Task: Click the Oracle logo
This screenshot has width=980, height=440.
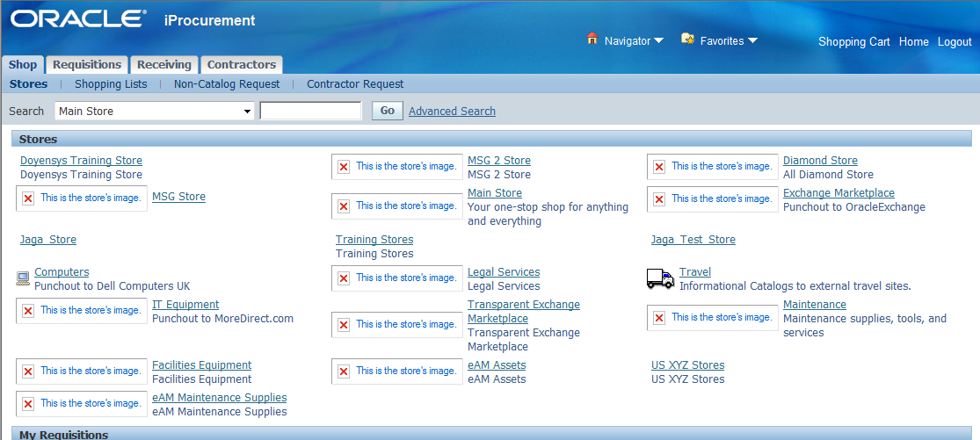Action: click(x=77, y=19)
